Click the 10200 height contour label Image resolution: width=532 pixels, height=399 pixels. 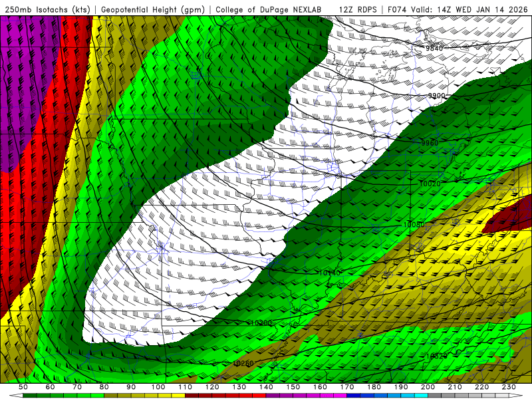(x=261, y=323)
